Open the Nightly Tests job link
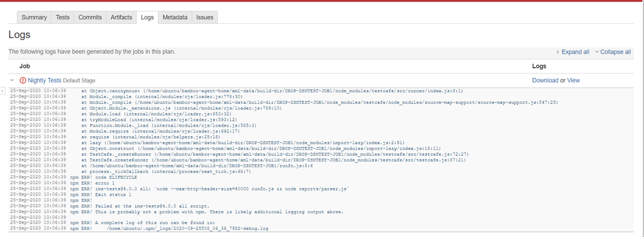The height and width of the screenshot is (237, 644). point(44,80)
